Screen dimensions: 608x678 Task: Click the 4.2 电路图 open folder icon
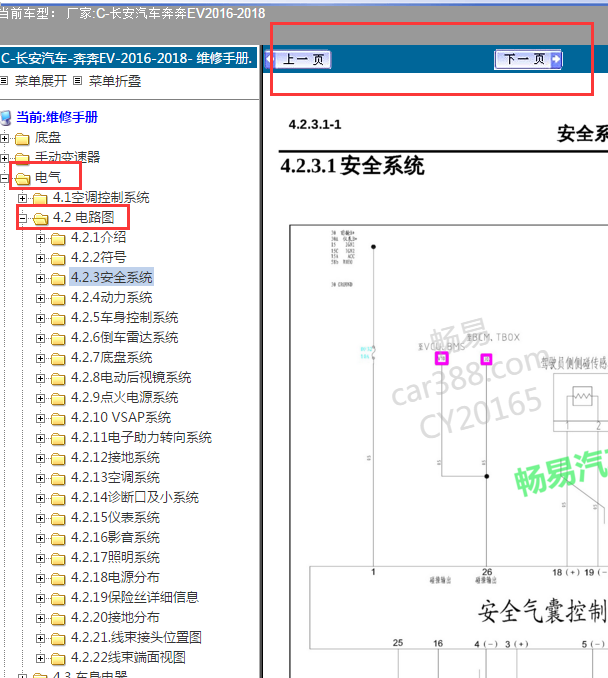40,219
